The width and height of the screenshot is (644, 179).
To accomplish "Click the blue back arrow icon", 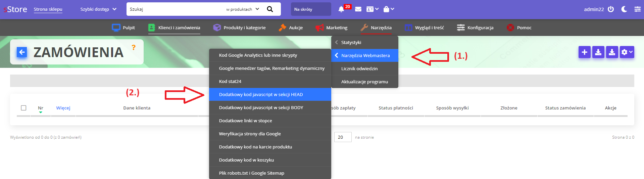I will [x=22, y=52].
